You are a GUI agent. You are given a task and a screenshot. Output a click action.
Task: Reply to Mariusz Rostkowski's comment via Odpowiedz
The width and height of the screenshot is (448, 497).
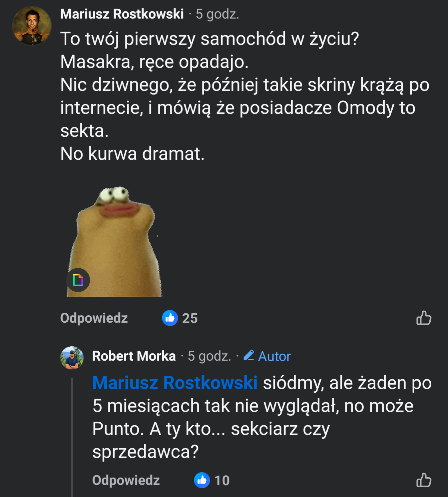(94, 318)
